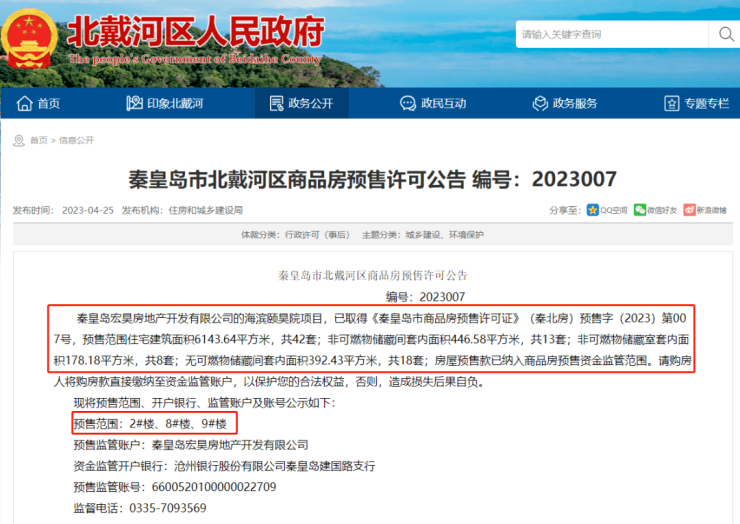Open the 印象北戴河 menu item
The image size is (740, 524).
click(165, 103)
